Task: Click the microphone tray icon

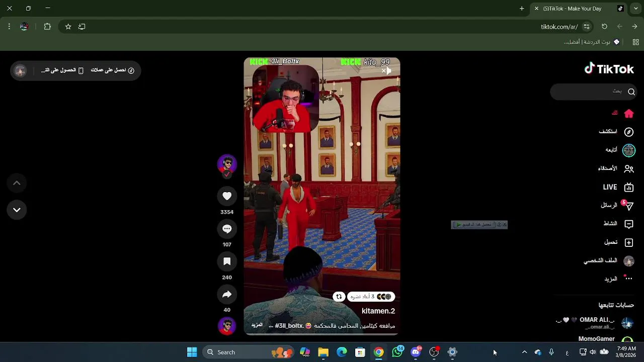Action: click(x=551, y=352)
